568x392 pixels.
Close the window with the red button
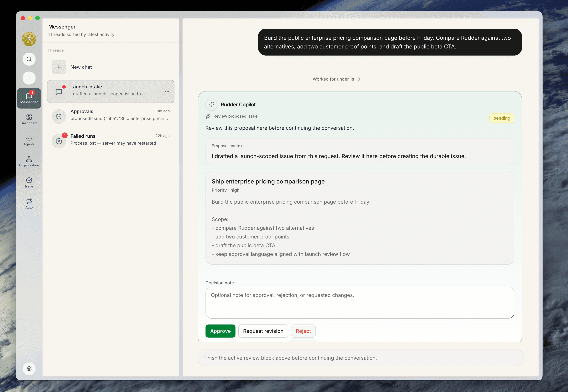click(23, 18)
